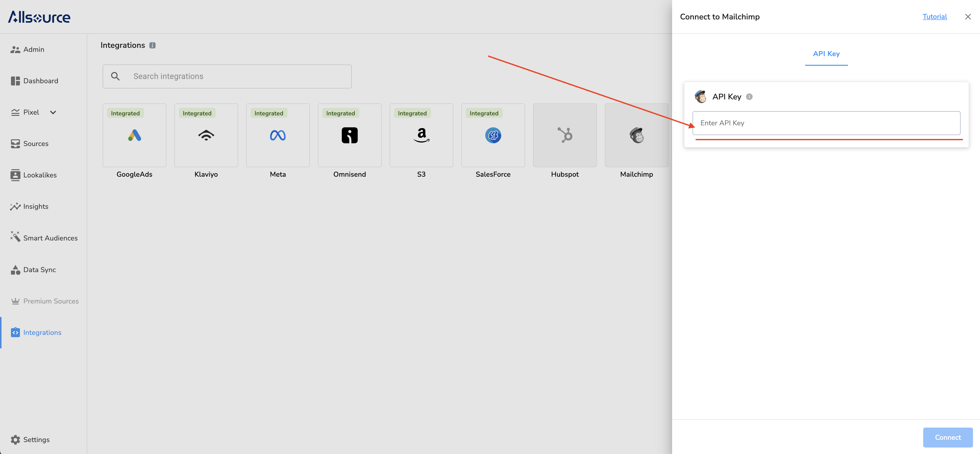Image resolution: width=980 pixels, height=454 pixels.
Task: Open the GoogleAds integration tile
Action: tap(134, 136)
